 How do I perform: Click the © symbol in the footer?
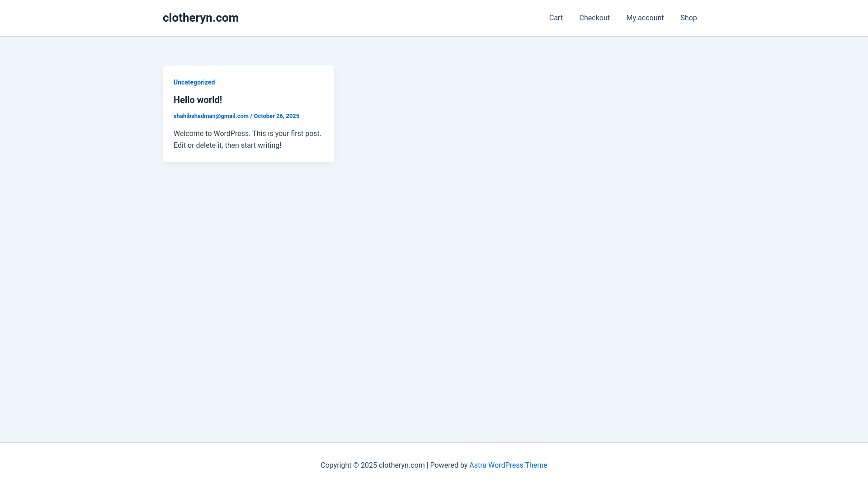click(356, 465)
